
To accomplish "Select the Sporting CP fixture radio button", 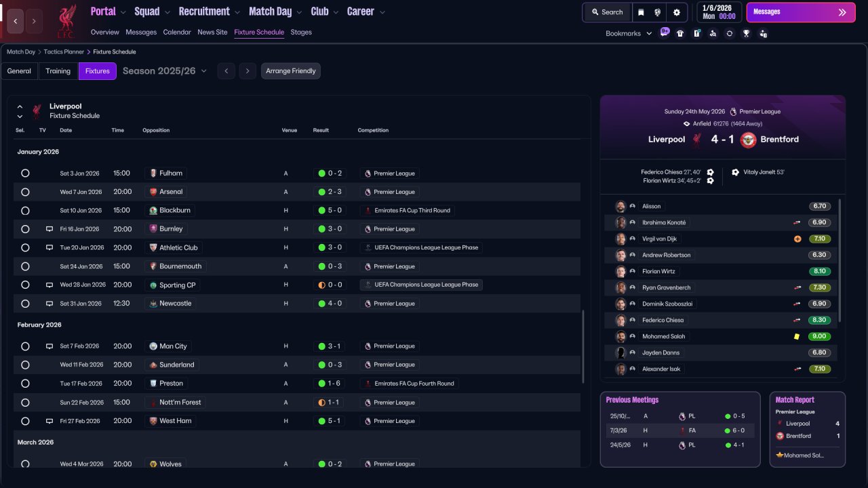I will click(x=25, y=285).
